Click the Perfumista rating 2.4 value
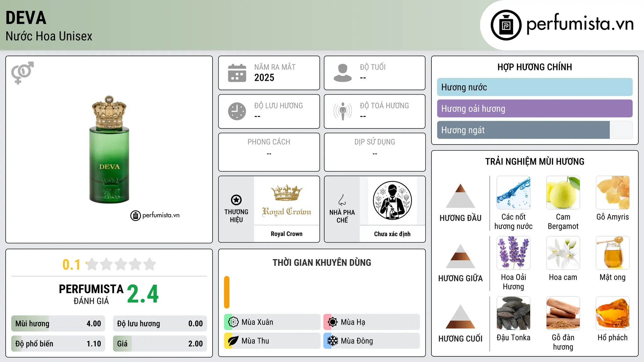644x362 pixels. 143,294
